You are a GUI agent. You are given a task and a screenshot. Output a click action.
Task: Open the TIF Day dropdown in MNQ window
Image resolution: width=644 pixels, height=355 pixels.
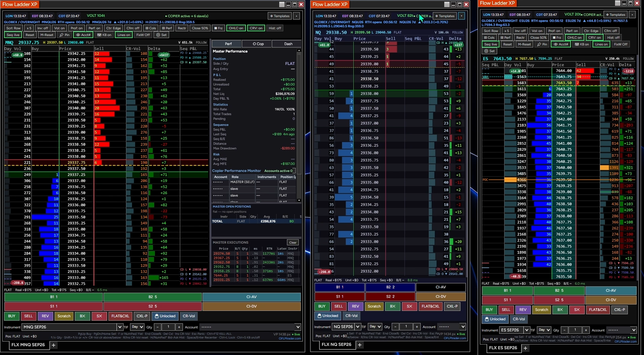pos(137,327)
